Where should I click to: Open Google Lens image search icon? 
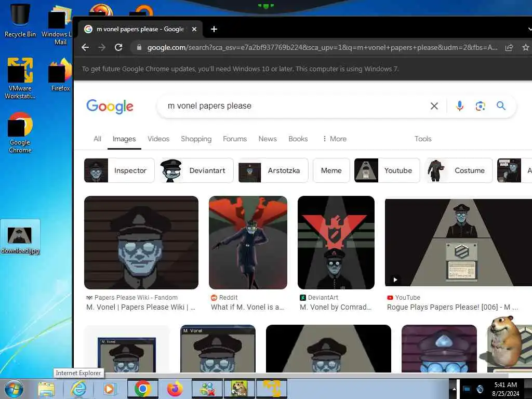pyautogui.click(x=480, y=106)
